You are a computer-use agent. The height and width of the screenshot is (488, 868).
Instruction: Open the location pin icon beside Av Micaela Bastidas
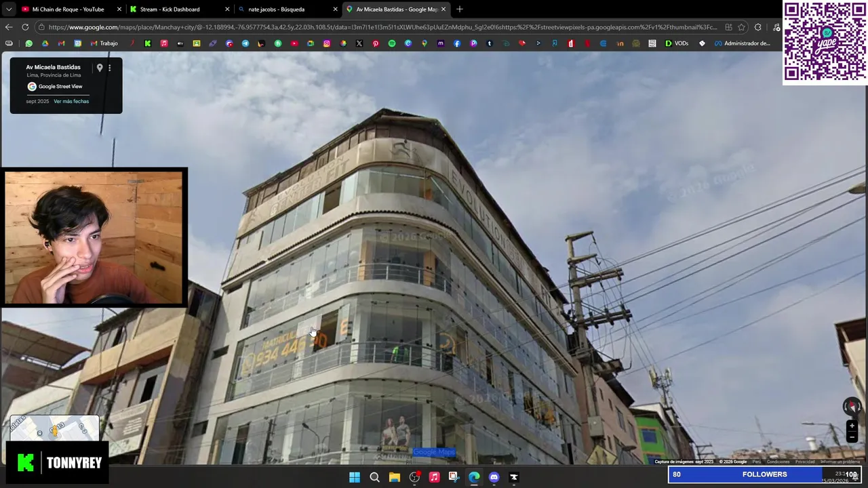click(x=99, y=68)
